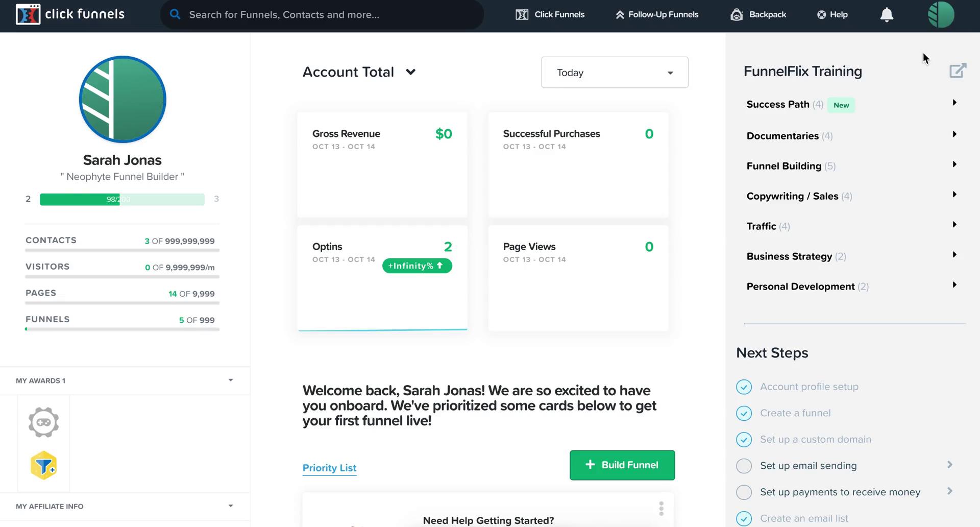
Task: Click the Funnels usage bar
Action: coord(122,329)
